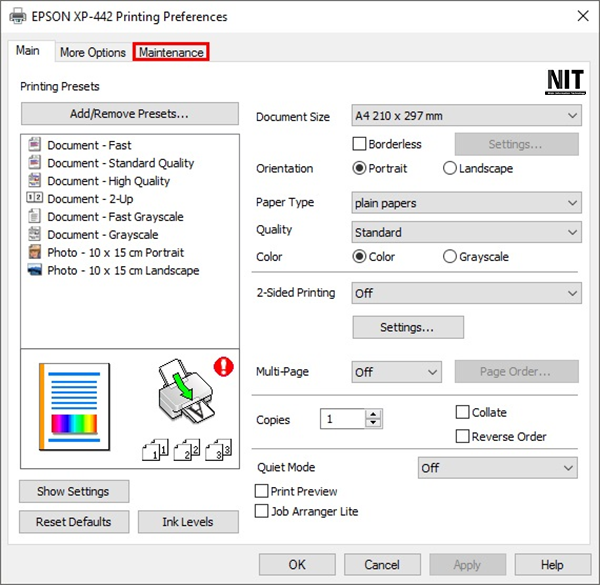Image resolution: width=600 pixels, height=585 pixels.
Task: Click the red warning exclamation icon
Action: click(x=223, y=367)
